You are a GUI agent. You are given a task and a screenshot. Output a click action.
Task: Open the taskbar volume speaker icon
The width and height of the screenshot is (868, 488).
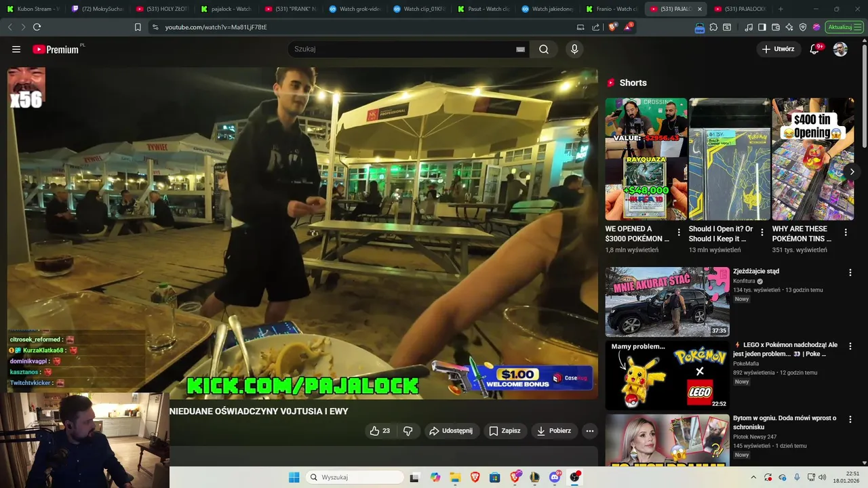tap(823, 477)
